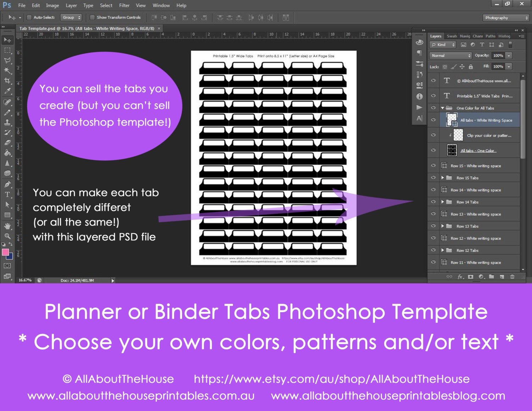Select the History Brush tool
The width and height of the screenshot is (532, 411).
coord(7,133)
